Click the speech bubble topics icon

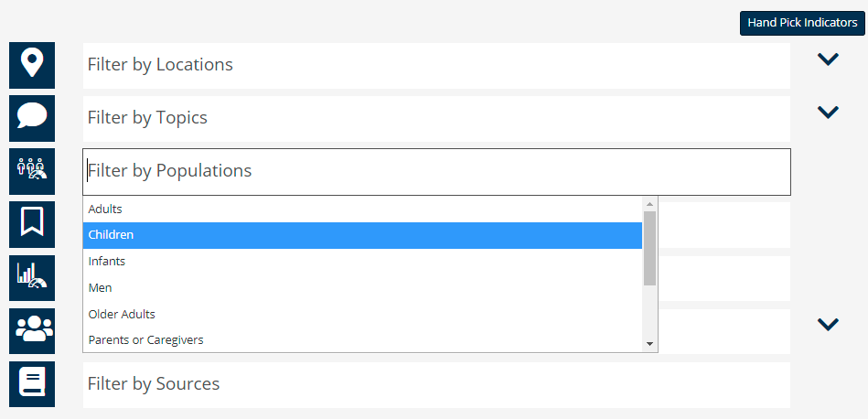(32, 118)
